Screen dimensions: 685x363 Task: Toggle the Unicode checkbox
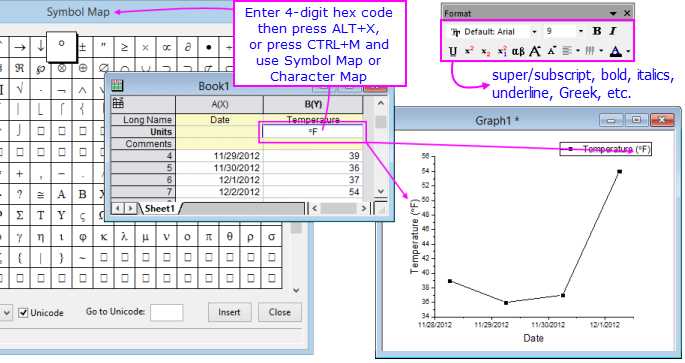point(23,313)
